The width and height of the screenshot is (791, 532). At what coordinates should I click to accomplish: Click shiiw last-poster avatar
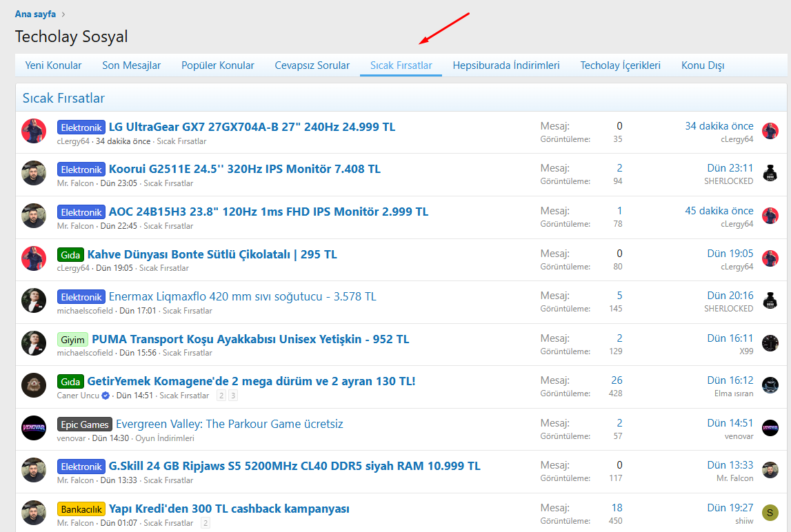[770, 513]
